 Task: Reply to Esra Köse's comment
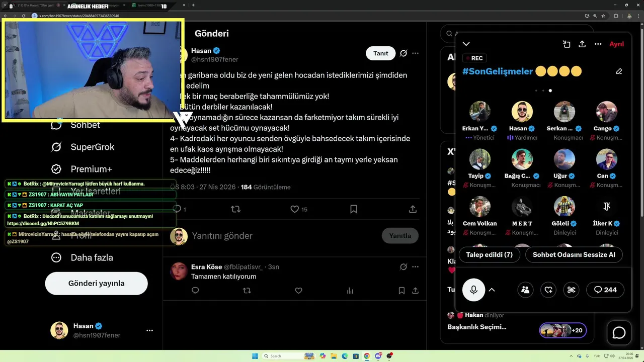click(x=195, y=291)
